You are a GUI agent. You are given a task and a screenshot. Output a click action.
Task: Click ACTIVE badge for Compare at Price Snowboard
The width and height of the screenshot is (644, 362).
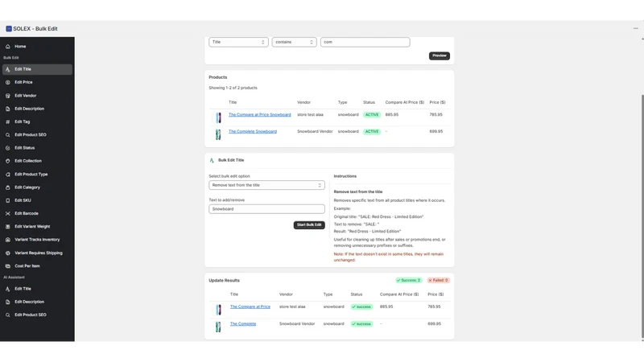[x=371, y=115]
